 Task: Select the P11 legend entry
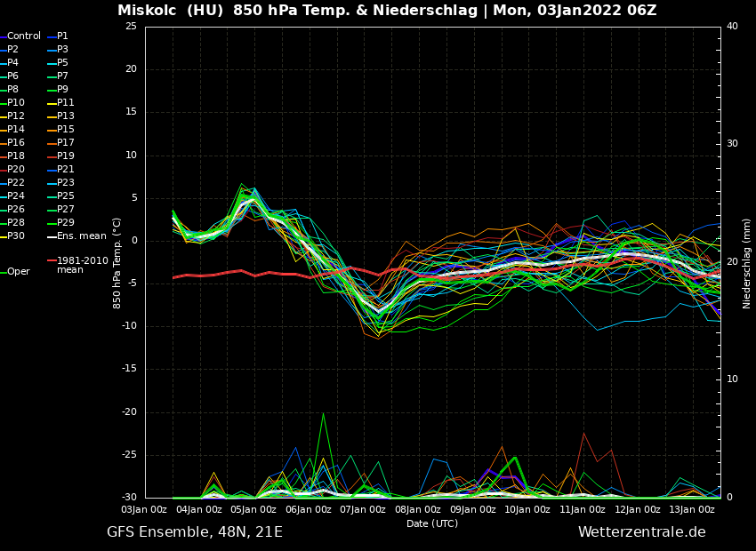click(x=66, y=103)
